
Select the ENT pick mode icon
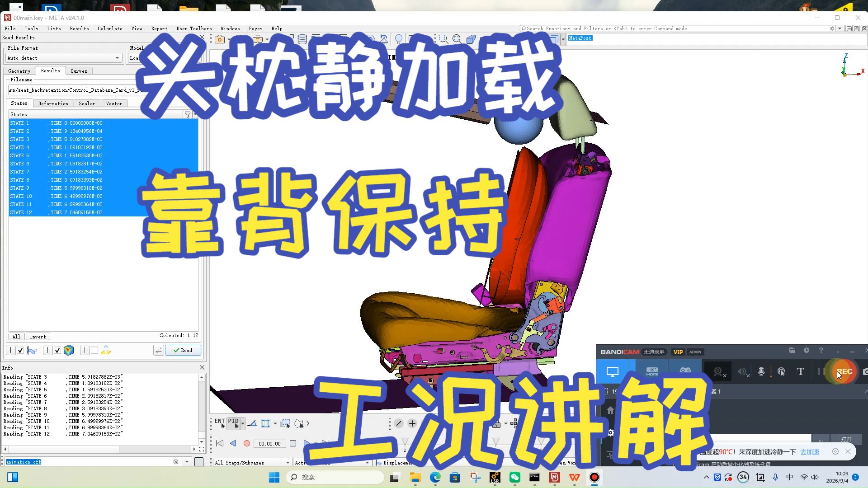220,423
